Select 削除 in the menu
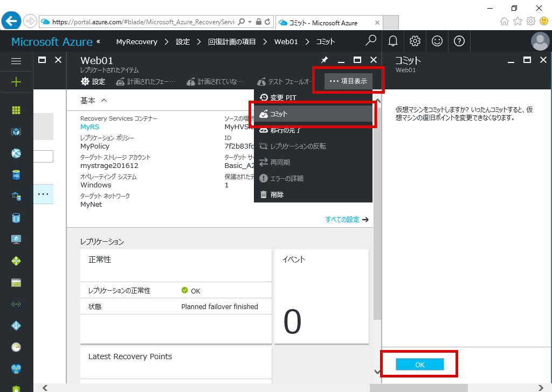The width and height of the screenshot is (552, 392). 313,195
